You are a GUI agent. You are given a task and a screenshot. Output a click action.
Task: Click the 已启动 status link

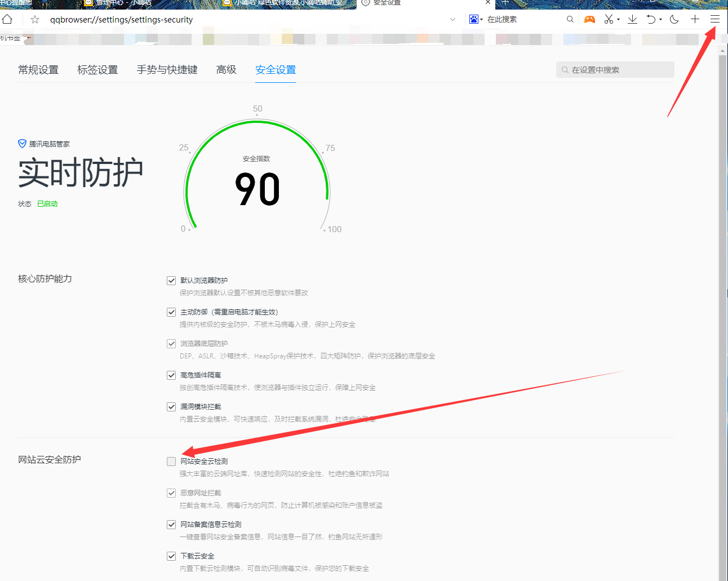pos(47,203)
